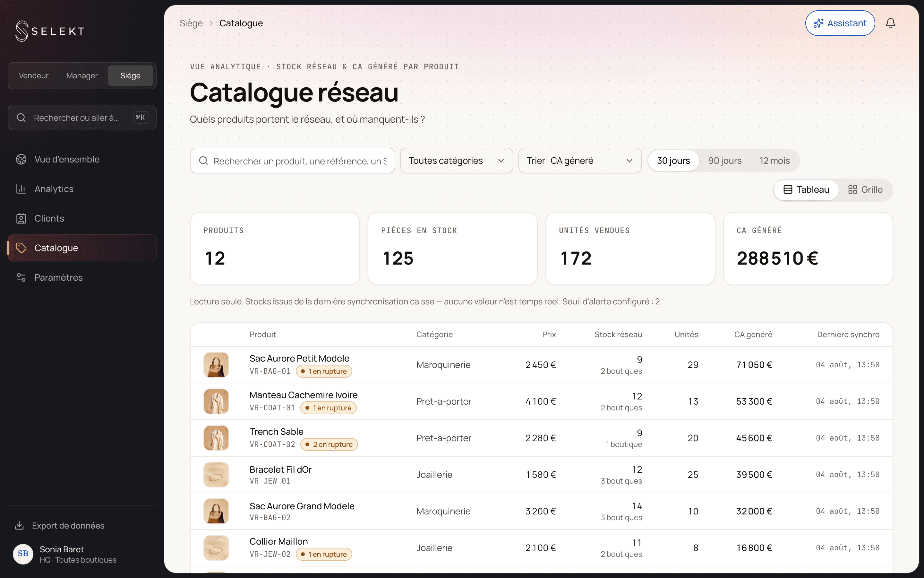The width and height of the screenshot is (924, 578).
Task: Click the Trench Sable row name
Action: coord(277,432)
